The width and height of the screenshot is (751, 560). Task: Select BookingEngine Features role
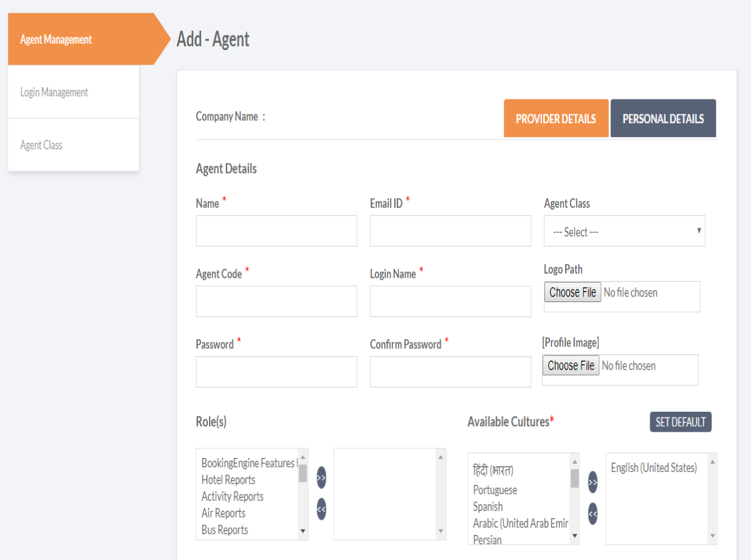coord(248,463)
